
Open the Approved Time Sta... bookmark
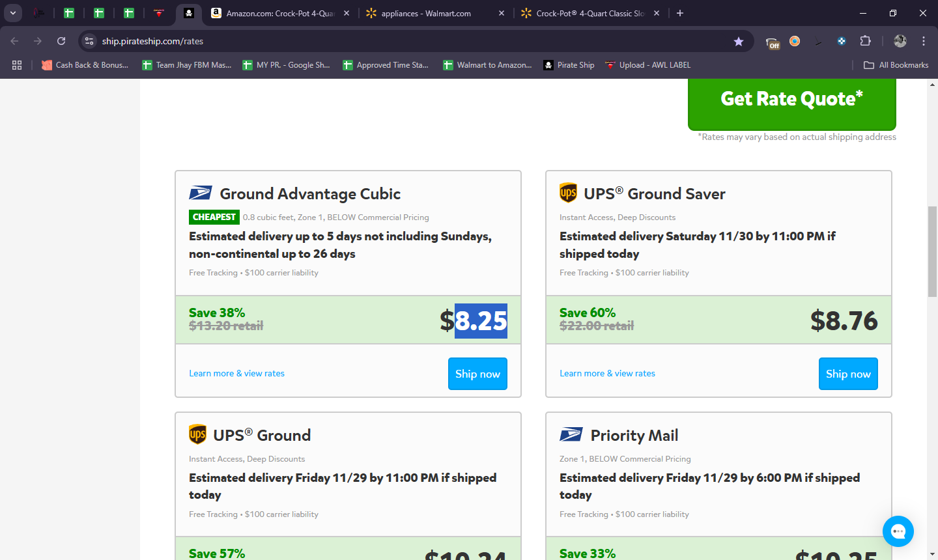click(x=386, y=65)
